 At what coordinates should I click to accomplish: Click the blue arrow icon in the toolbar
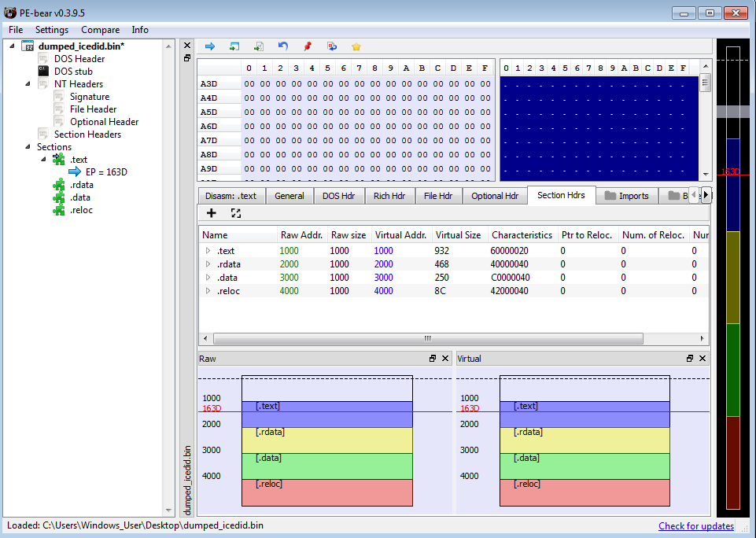point(210,46)
